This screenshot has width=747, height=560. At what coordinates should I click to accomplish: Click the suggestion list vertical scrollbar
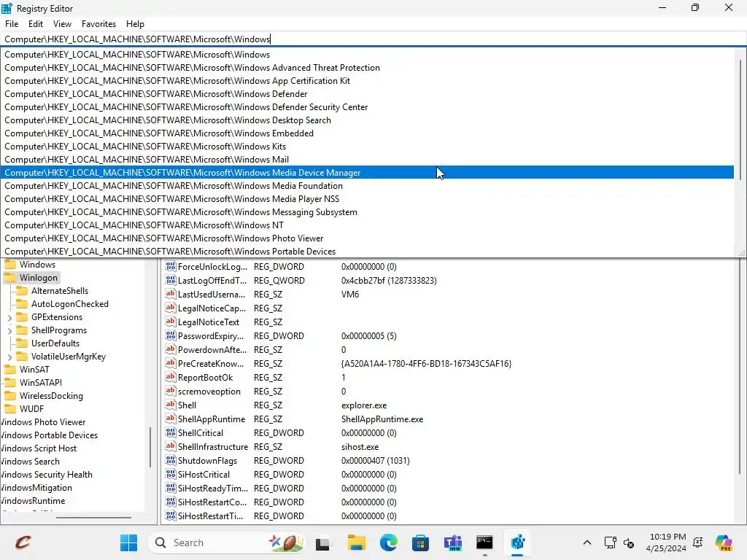tap(740, 119)
